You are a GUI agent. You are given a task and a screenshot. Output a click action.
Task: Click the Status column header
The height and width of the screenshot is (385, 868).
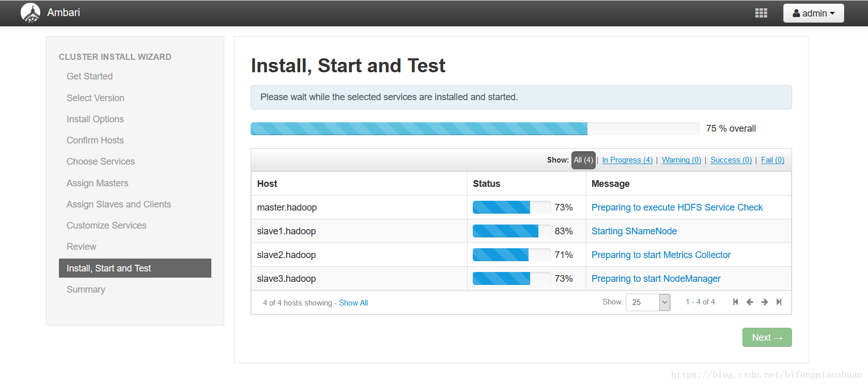click(486, 184)
